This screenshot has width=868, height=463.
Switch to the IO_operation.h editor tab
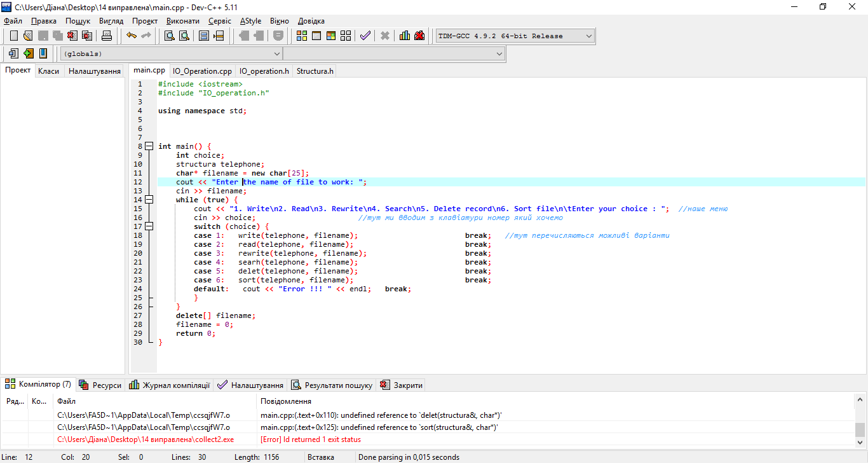264,71
